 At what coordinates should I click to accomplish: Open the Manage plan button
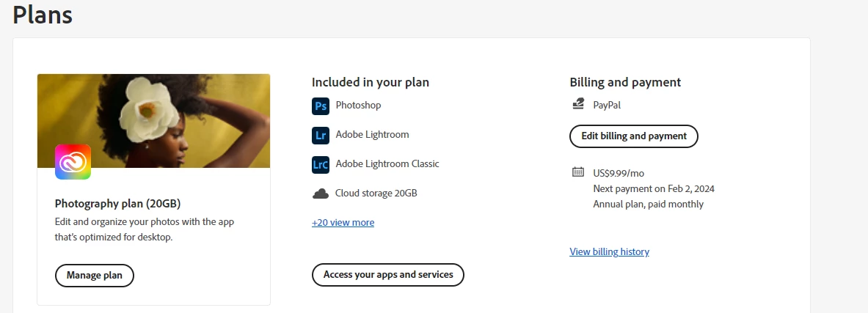tap(94, 276)
